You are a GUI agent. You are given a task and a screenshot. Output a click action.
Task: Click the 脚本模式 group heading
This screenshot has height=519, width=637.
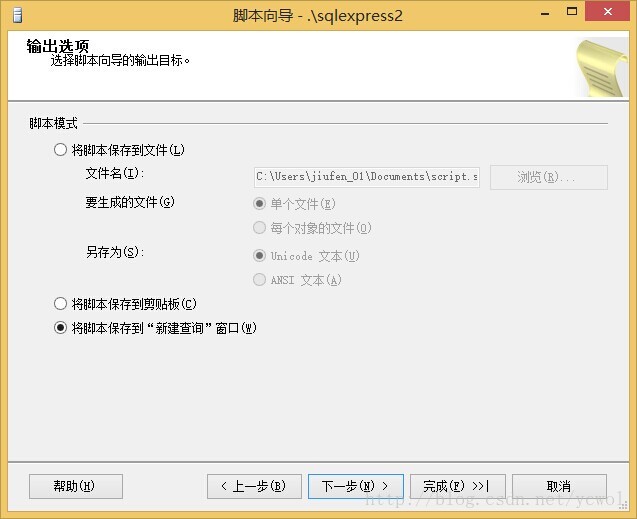[x=53, y=123]
